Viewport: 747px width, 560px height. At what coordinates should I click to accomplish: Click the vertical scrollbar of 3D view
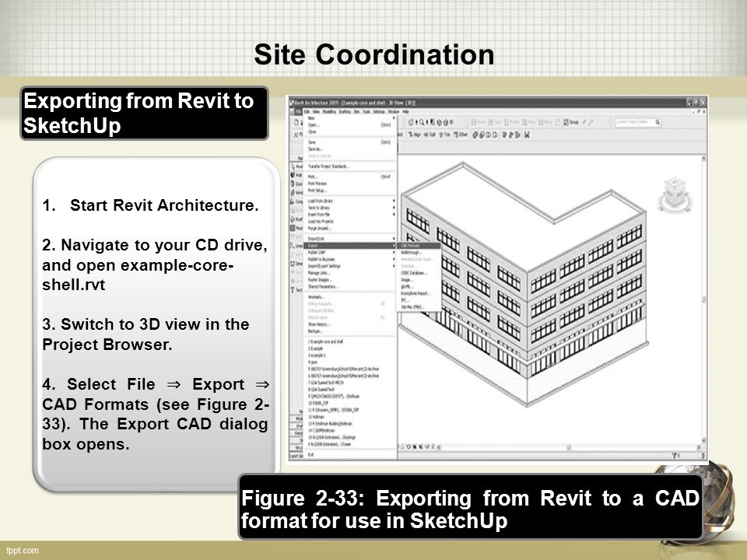[x=703, y=300]
